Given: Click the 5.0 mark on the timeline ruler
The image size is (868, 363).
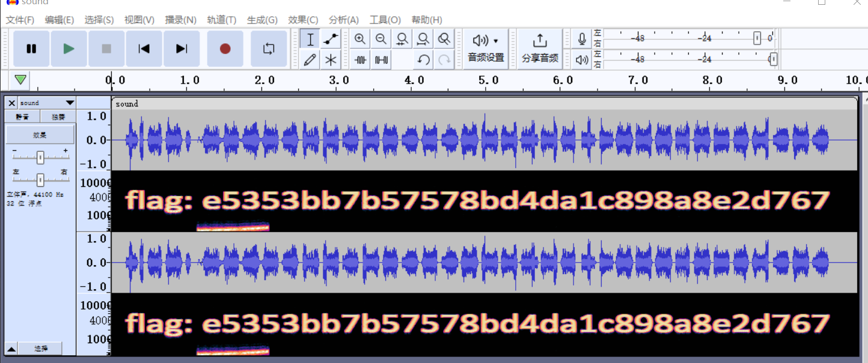Looking at the screenshot, I should pos(487,80).
